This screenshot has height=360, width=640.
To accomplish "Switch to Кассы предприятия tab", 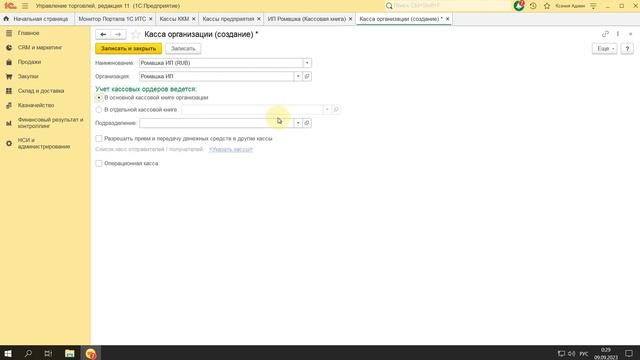I will [x=228, y=19].
